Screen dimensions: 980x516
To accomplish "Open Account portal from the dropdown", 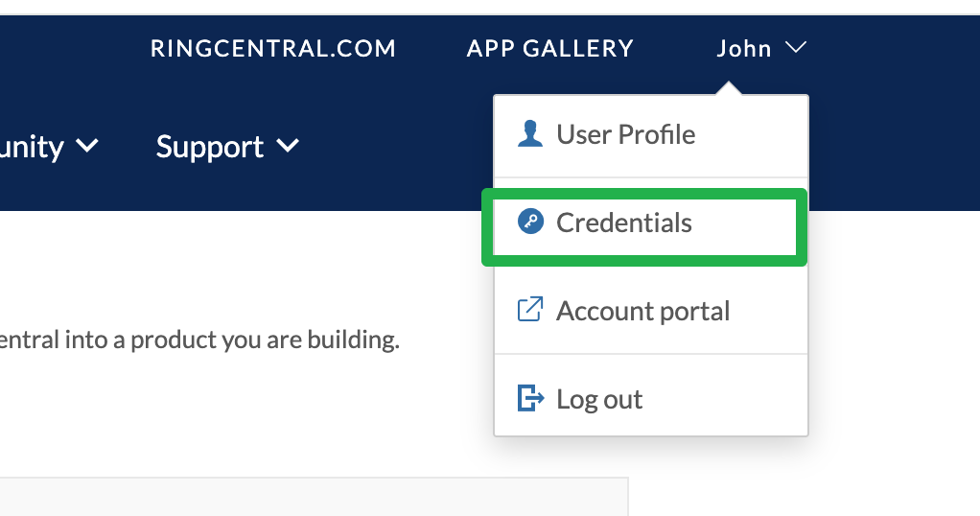I will coord(651,311).
